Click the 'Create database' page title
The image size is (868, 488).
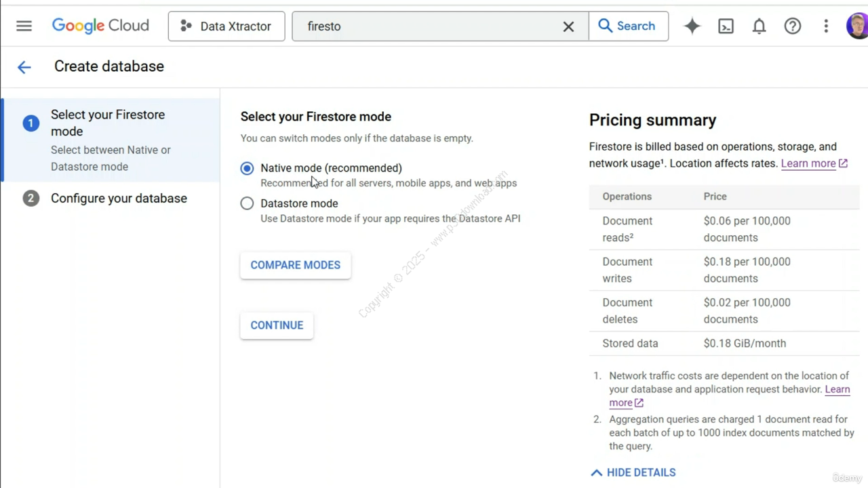(x=109, y=66)
